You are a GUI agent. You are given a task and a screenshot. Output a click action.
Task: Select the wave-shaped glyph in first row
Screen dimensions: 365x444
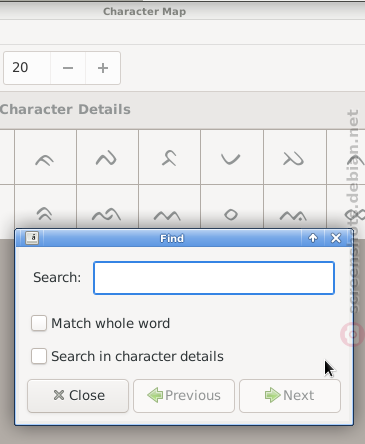tap(107, 157)
